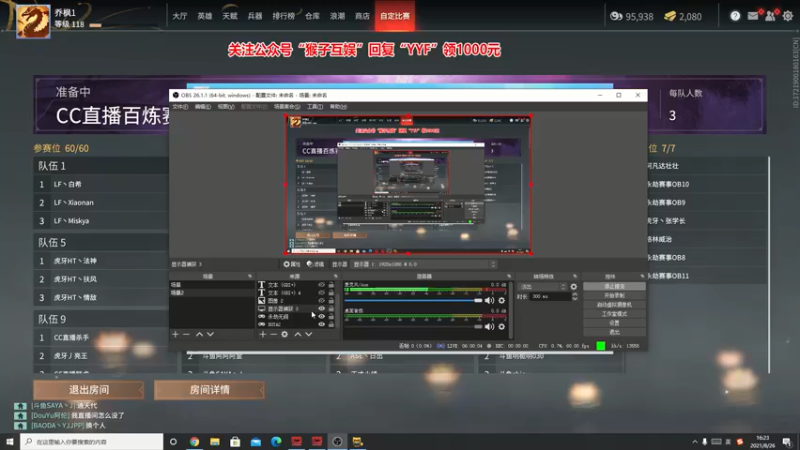800x450 pixels.
Task: Click microphone audio volume slider
Action: click(413, 301)
